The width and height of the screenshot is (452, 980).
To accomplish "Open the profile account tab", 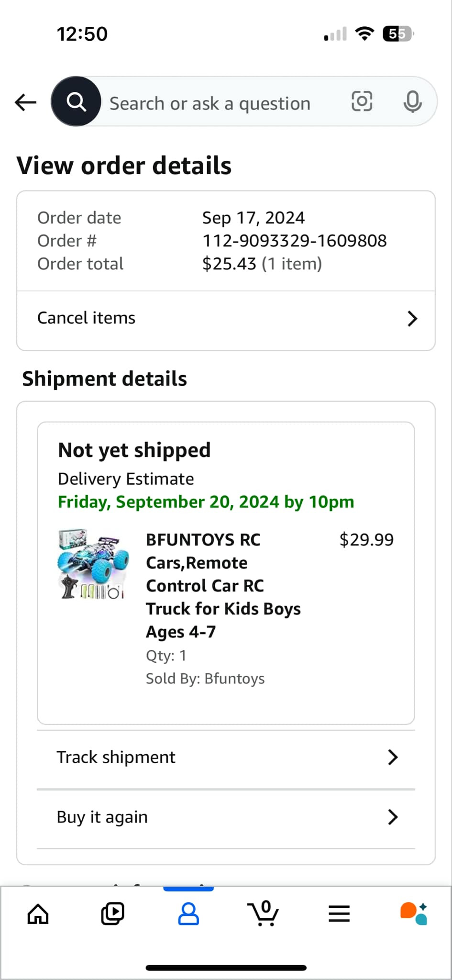I will pyautogui.click(x=188, y=914).
